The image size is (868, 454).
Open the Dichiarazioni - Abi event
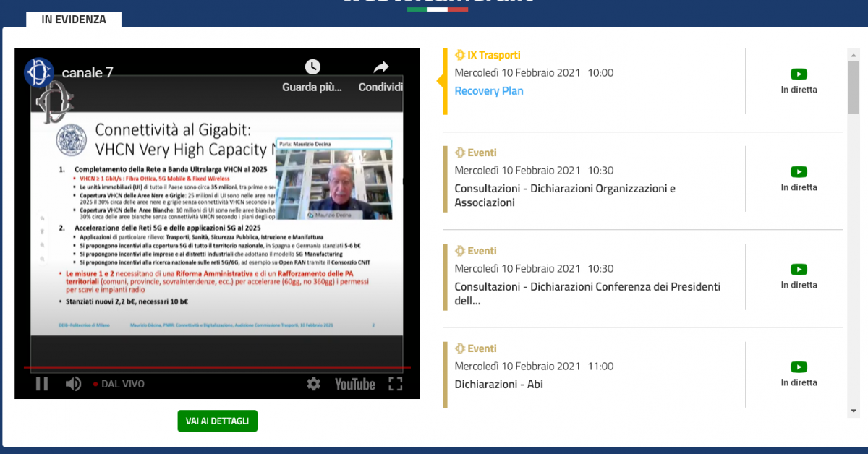coord(499,385)
